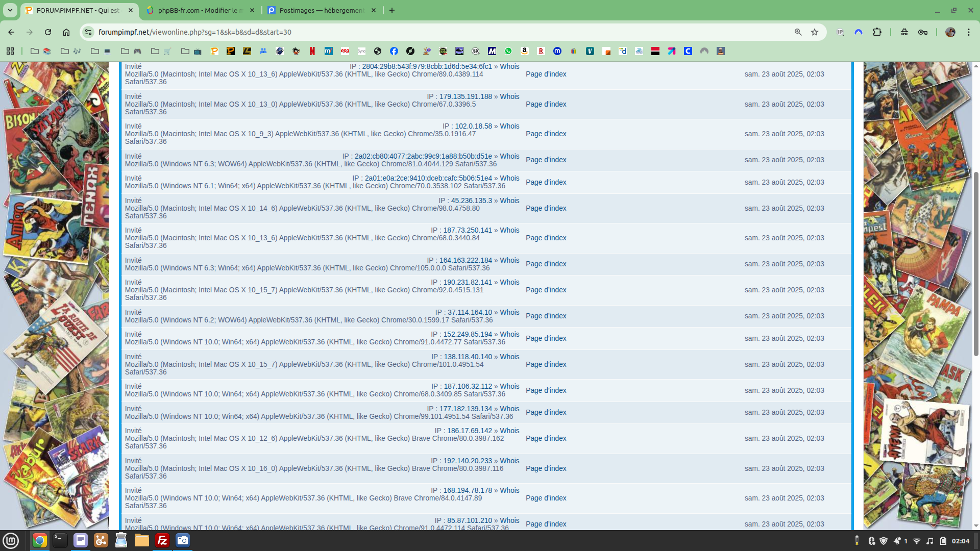Expand the games bookmark folder
980x551 pixels.
[131, 51]
